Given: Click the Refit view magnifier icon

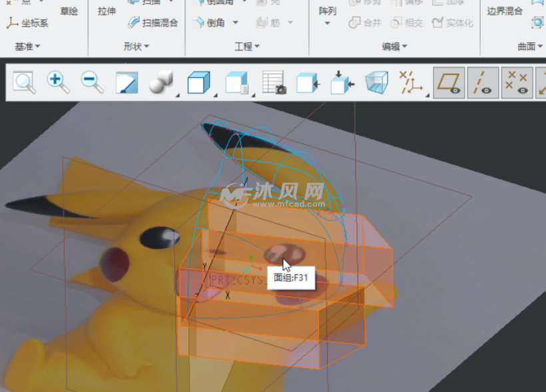Looking at the screenshot, I should pyautogui.click(x=24, y=83).
